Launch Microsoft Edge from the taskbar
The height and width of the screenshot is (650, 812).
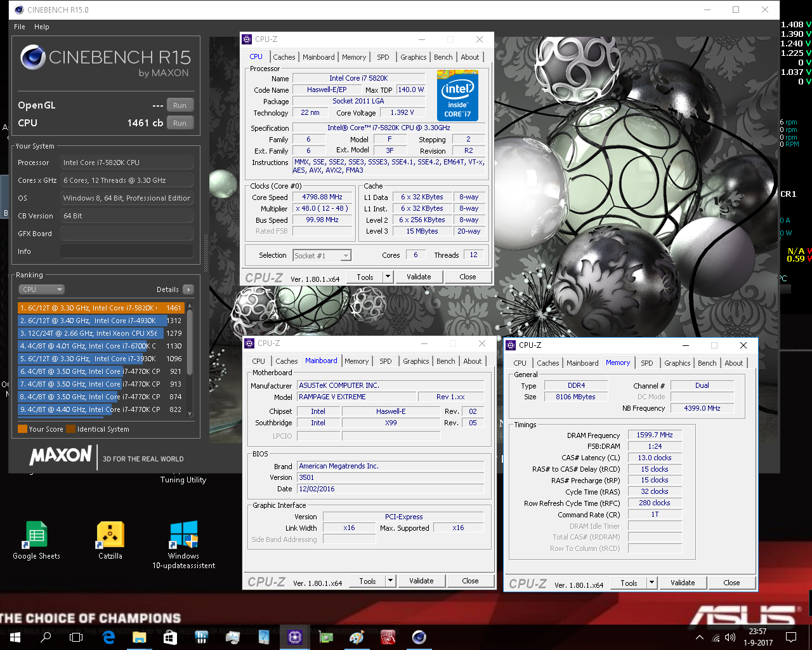click(x=108, y=637)
